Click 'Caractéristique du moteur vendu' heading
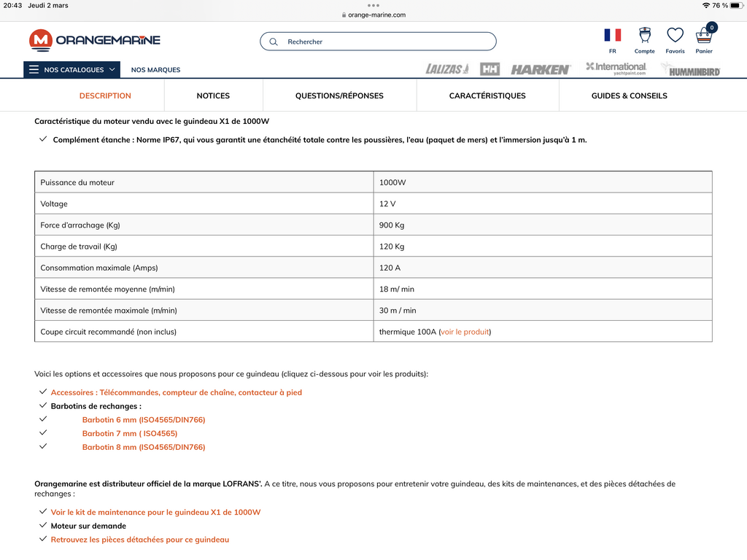The width and height of the screenshot is (747, 560). (x=152, y=122)
